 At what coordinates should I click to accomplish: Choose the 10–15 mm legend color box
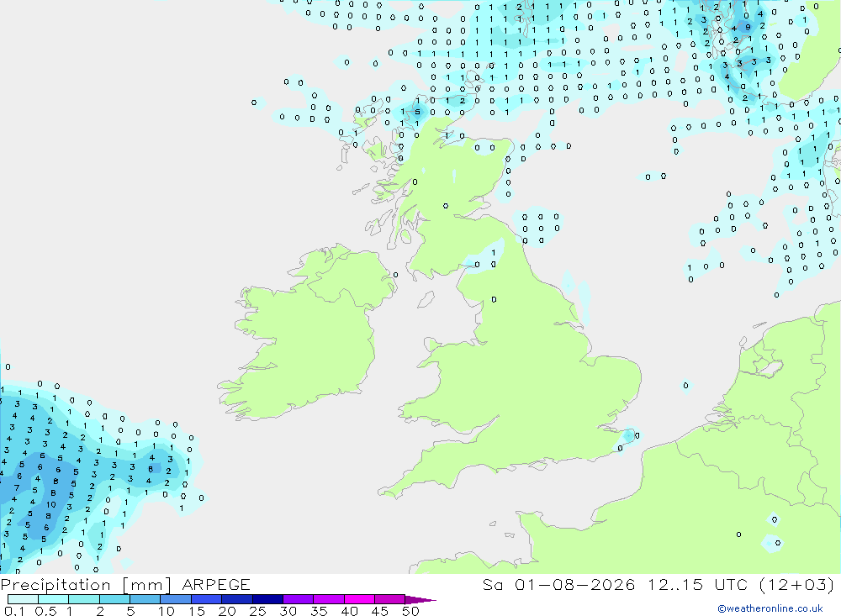[x=176, y=599]
